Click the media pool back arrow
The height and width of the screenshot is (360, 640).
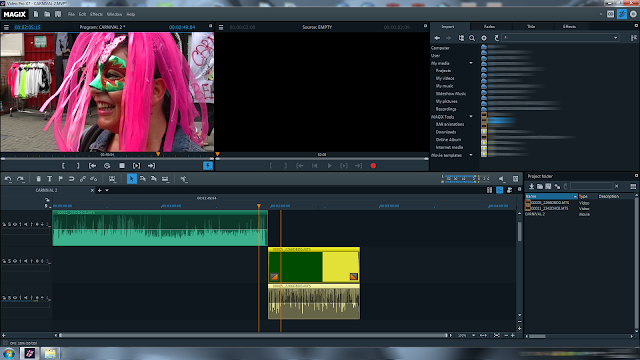click(x=437, y=38)
